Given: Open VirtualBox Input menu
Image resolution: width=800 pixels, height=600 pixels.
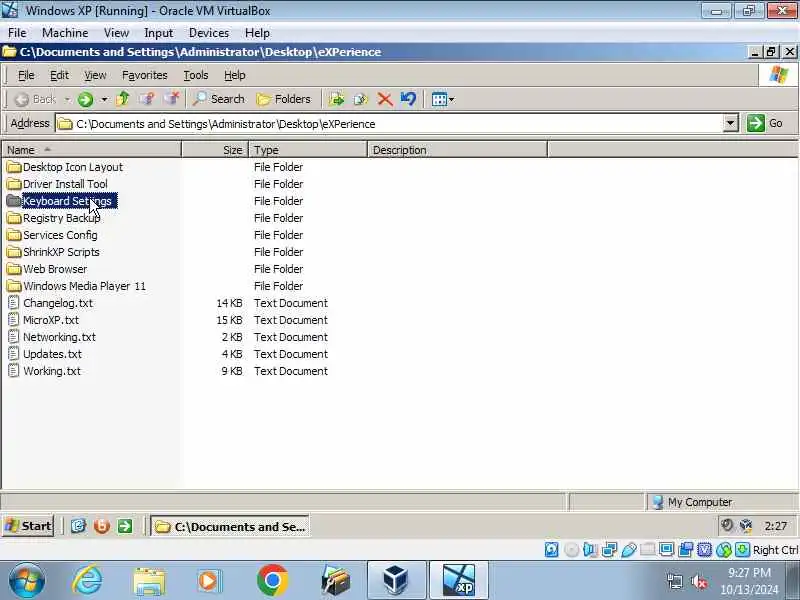Looking at the screenshot, I should point(158,33).
